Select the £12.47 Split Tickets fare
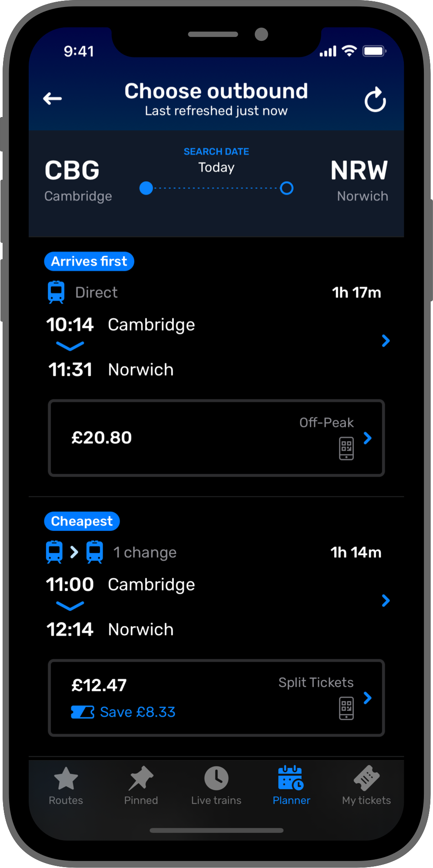This screenshot has height=868, width=433. [x=216, y=698]
